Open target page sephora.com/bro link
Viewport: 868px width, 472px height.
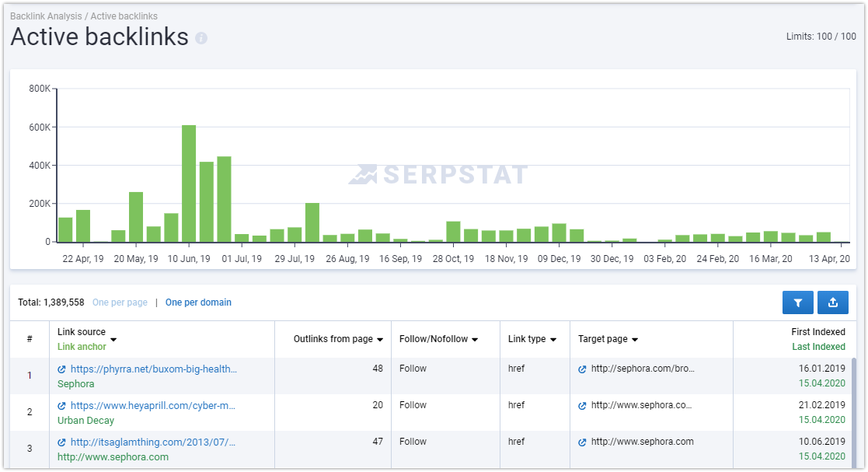point(643,369)
